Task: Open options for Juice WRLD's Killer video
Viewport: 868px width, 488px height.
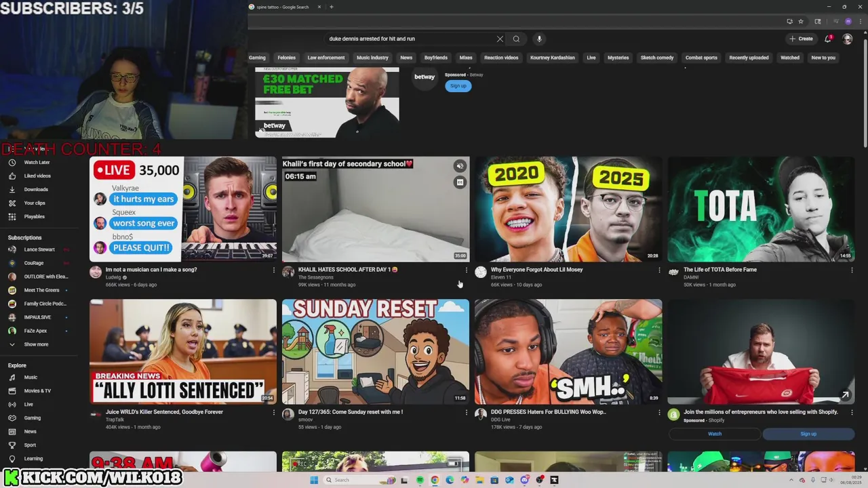Action: pyautogui.click(x=273, y=413)
